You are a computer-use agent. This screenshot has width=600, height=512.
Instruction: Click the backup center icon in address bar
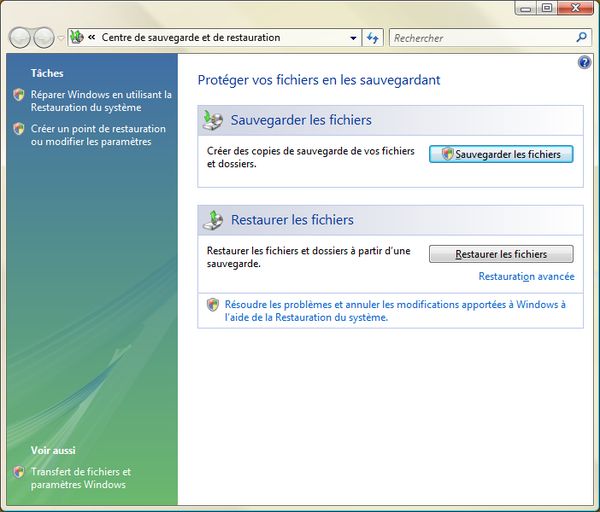(77, 38)
